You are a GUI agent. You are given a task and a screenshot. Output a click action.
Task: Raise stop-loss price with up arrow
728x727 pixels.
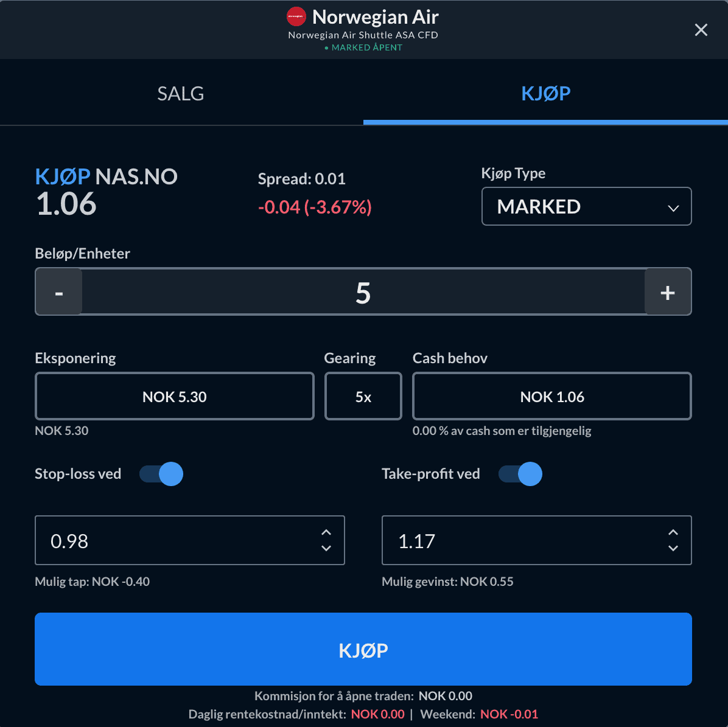[x=326, y=532]
